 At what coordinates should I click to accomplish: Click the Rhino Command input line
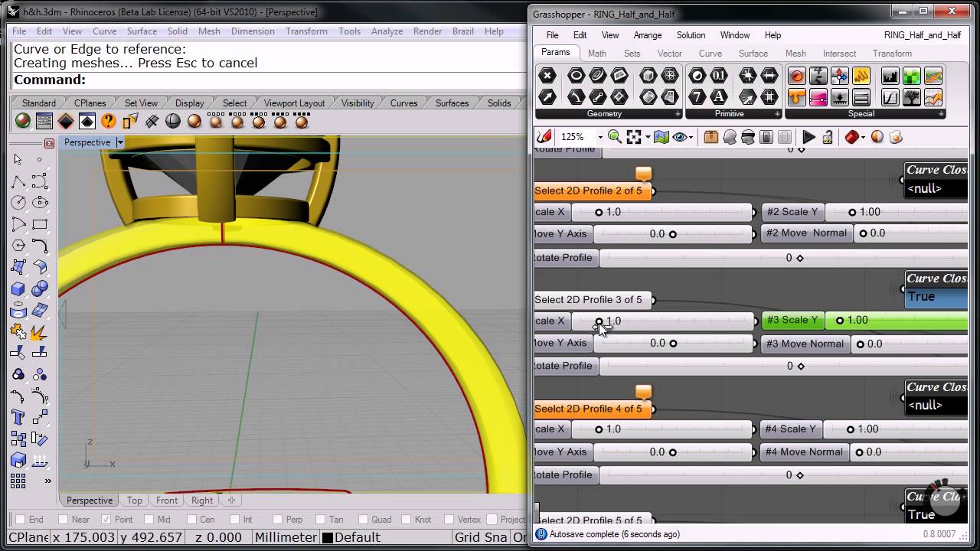(x=268, y=80)
